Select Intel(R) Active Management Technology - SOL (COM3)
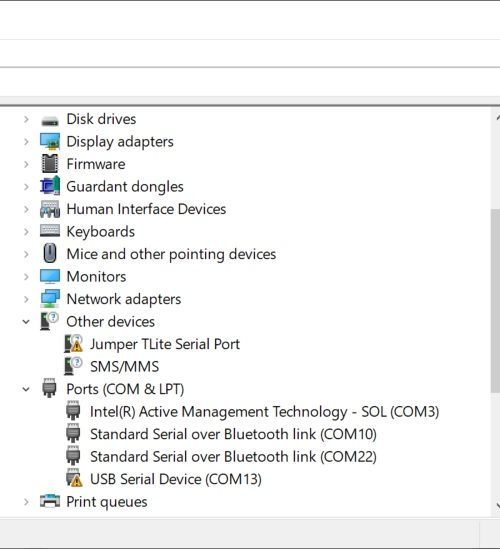The width and height of the screenshot is (500, 549). (264, 412)
